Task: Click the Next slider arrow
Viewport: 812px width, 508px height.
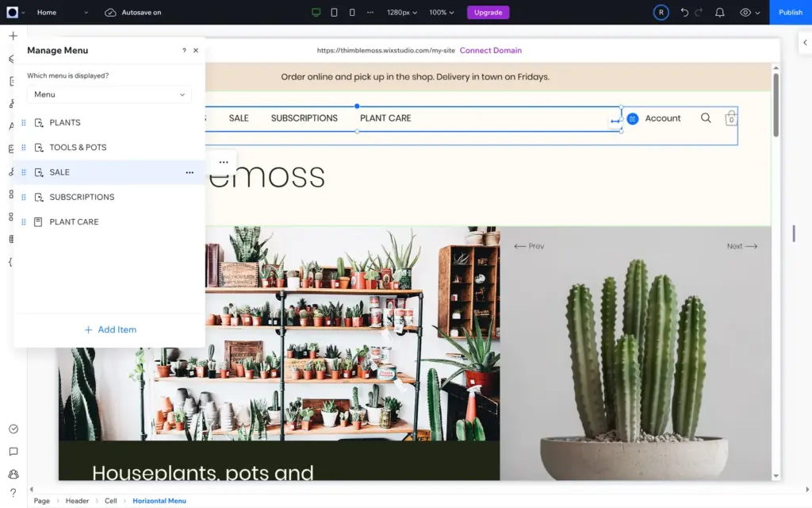Action: (x=742, y=246)
